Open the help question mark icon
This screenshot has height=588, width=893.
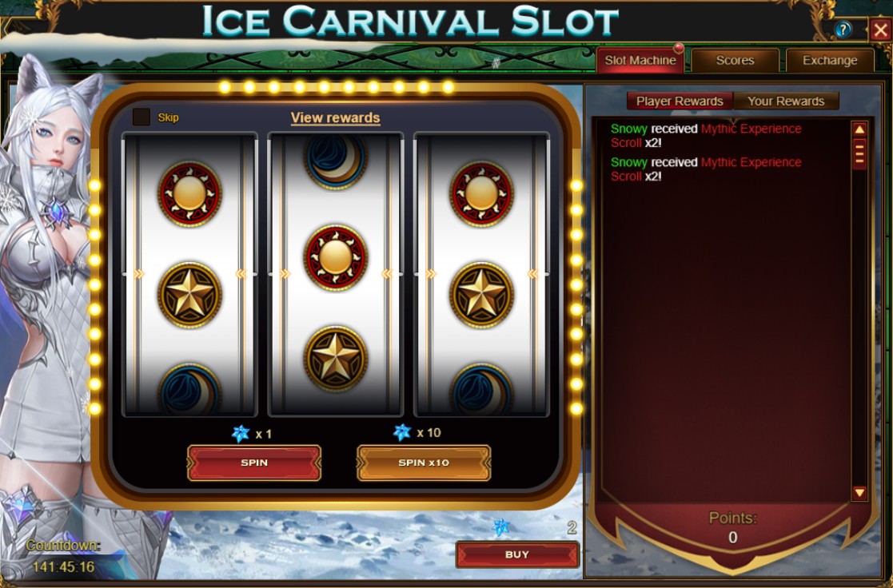(x=843, y=29)
